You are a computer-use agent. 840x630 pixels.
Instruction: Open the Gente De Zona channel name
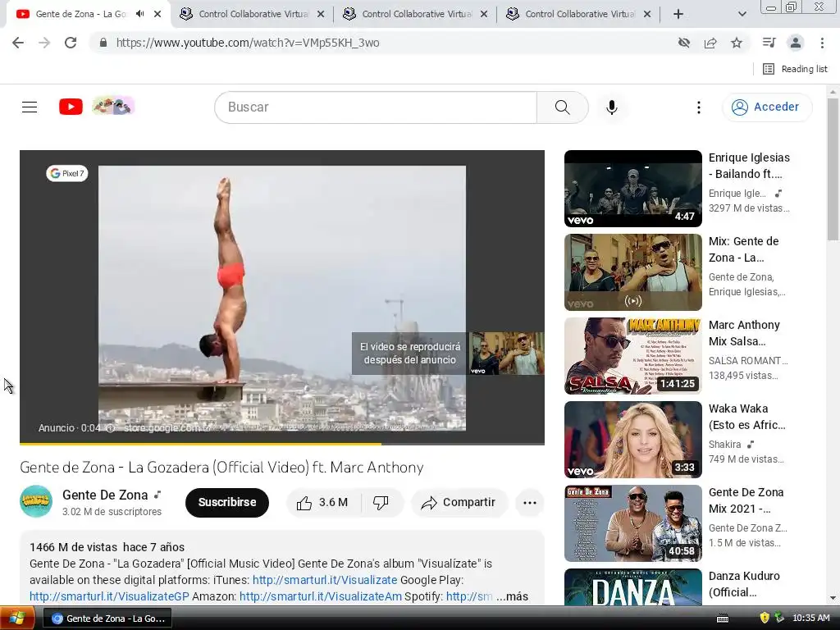105,495
